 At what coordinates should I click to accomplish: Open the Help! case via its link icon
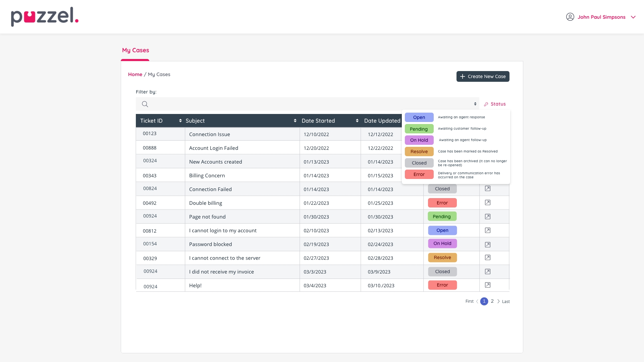pyautogui.click(x=488, y=285)
